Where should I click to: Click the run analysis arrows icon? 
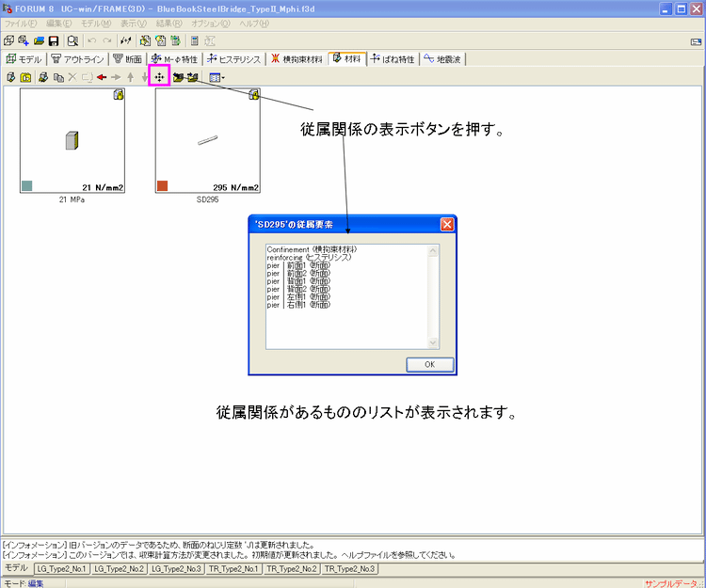pyautogui.click(x=125, y=41)
